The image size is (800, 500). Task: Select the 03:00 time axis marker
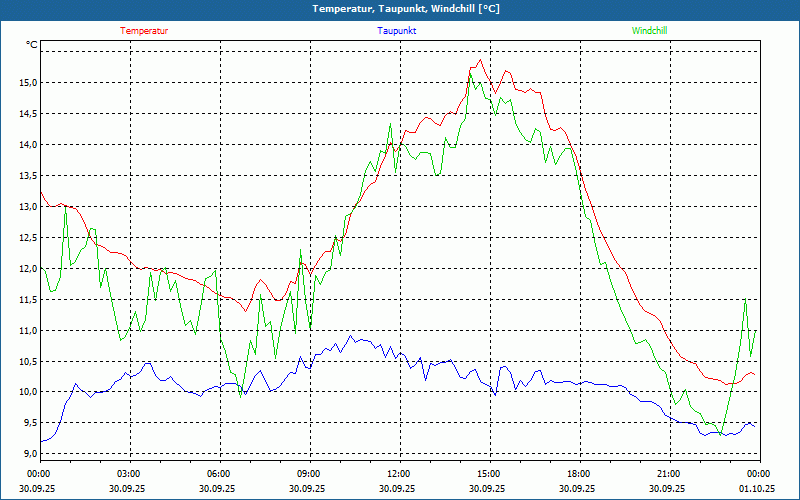click(129, 473)
